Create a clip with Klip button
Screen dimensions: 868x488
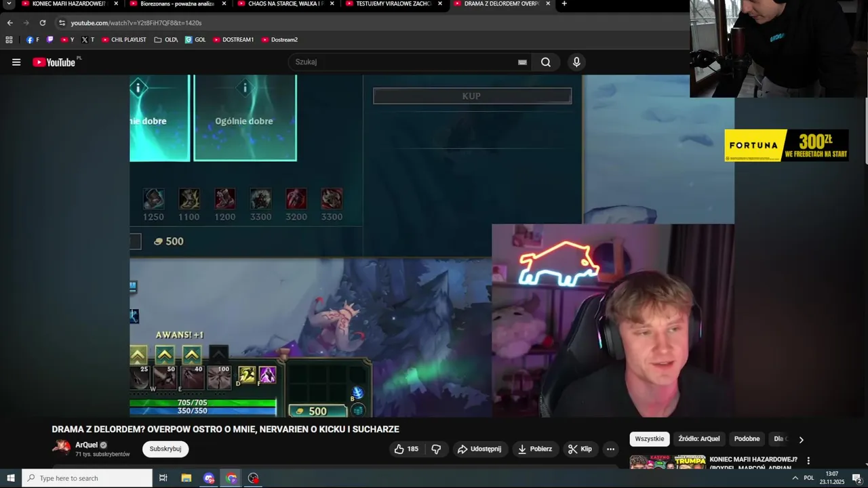[x=580, y=449]
